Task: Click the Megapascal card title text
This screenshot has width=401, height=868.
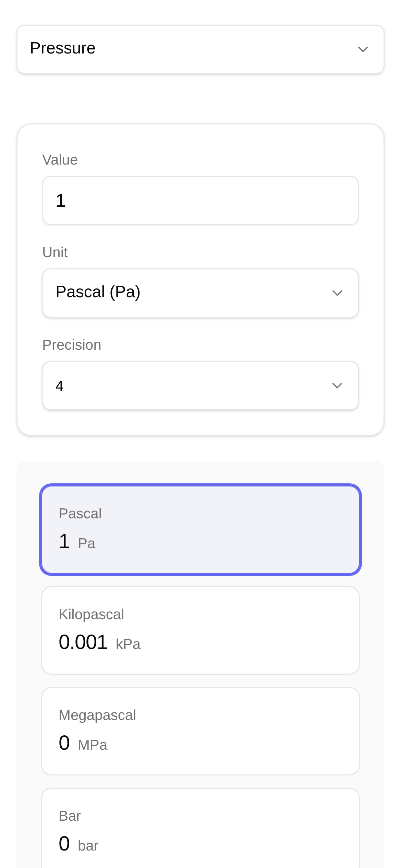Action: [97, 715]
